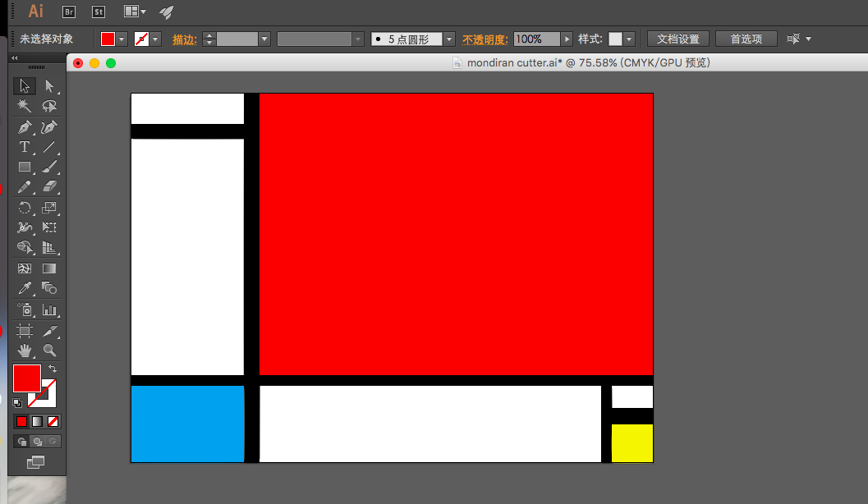Select the Slice tool
The width and height of the screenshot is (868, 504).
click(x=49, y=331)
